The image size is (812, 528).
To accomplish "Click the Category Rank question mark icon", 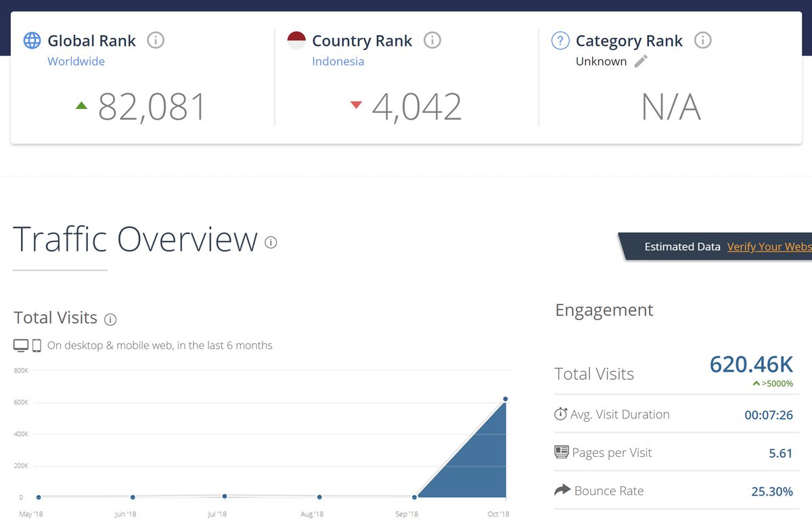I will click(560, 41).
